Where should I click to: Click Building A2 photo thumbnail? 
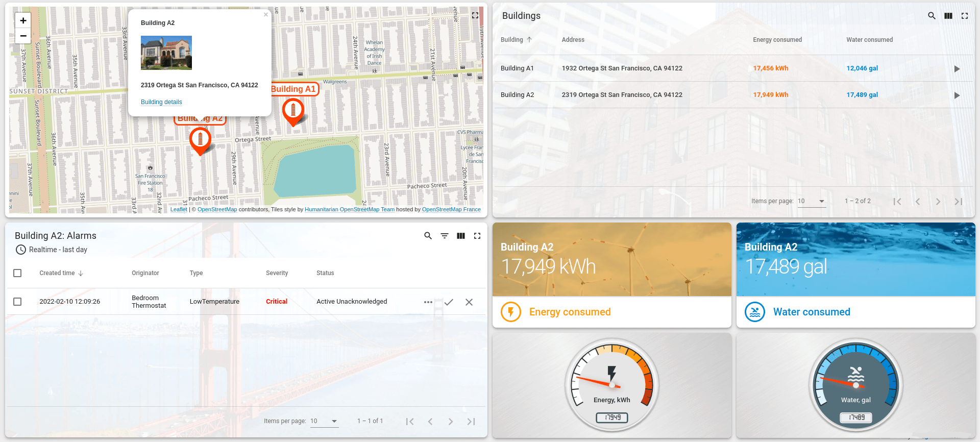point(166,53)
